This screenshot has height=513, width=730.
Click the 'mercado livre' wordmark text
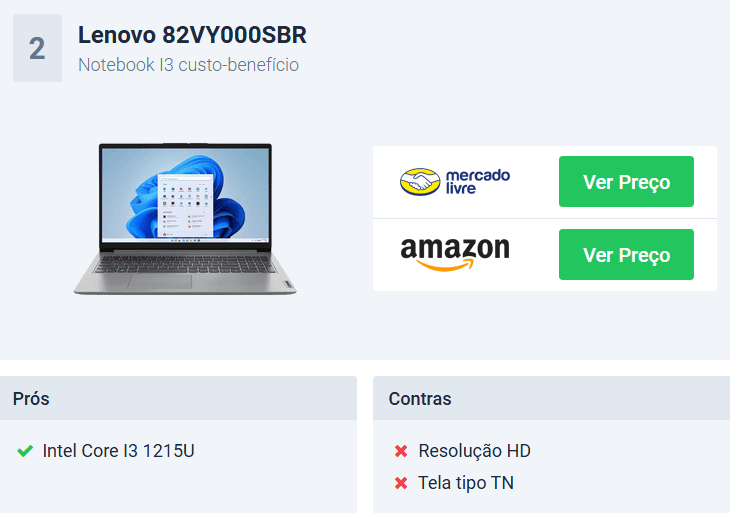pyautogui.click(x=478, y=182)
